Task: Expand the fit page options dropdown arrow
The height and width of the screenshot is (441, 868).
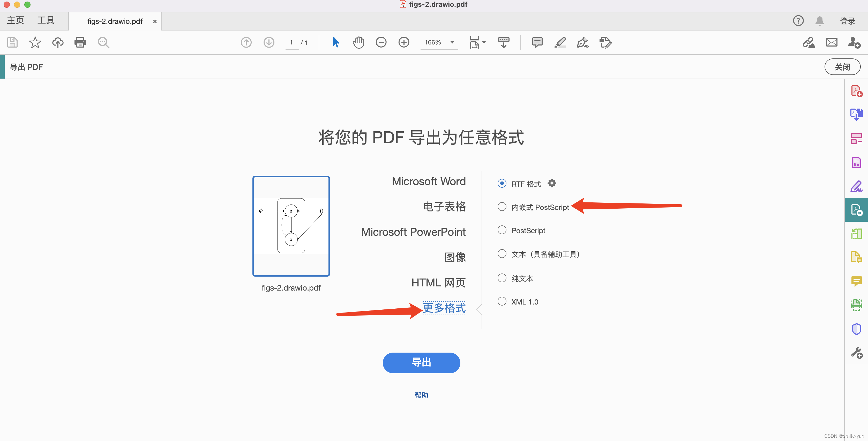Action: (484, 42)
